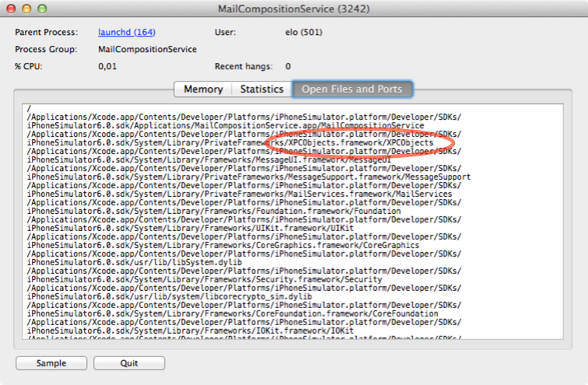Open the launchd (164) parent process link
The height and width of the screenshot is (385, 588).
[126, 33]
